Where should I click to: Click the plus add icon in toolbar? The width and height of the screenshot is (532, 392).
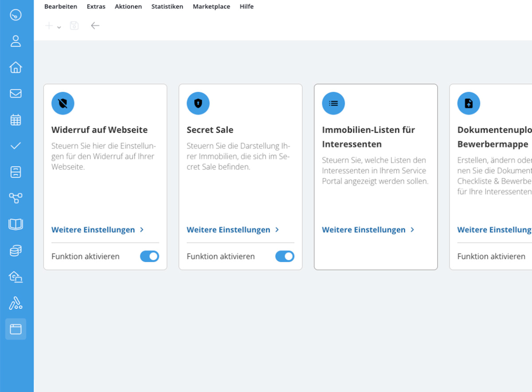click(x=49, y=26)
